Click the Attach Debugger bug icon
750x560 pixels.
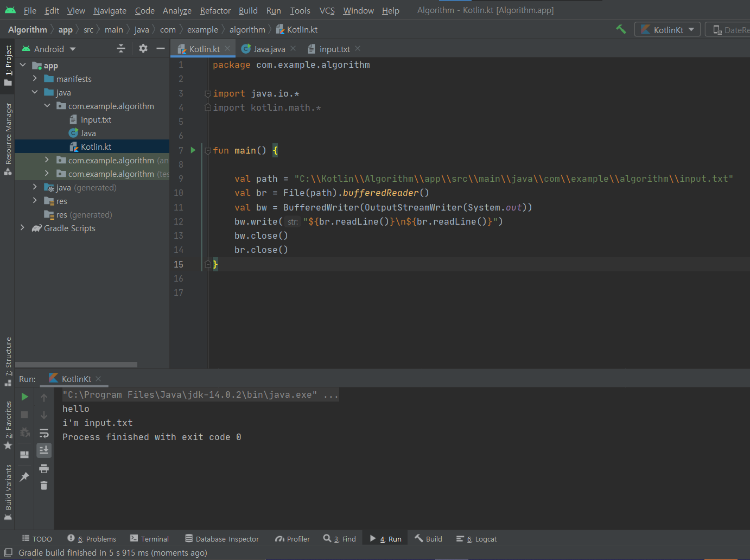24,432
